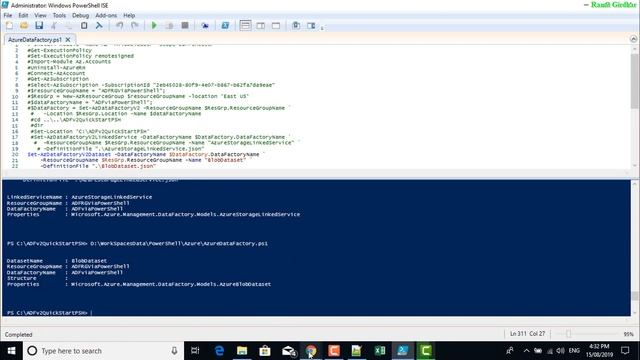Click the DatasetName : BlobDataset output line

(x=57, y=260)
